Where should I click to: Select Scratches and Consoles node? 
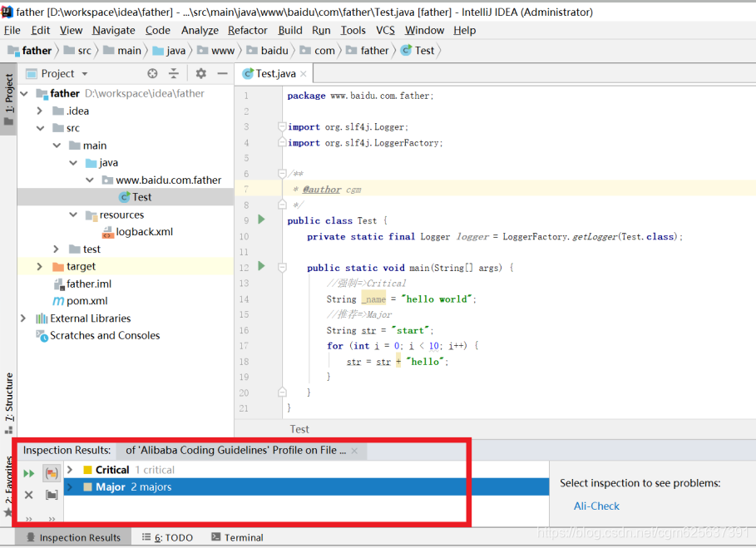click(x=98, y=335)
